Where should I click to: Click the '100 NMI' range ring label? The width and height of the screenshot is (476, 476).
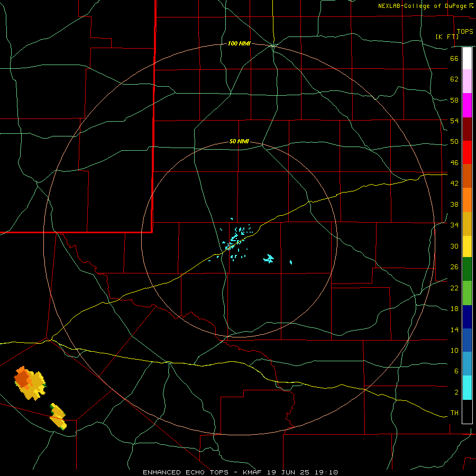point(239,44)
